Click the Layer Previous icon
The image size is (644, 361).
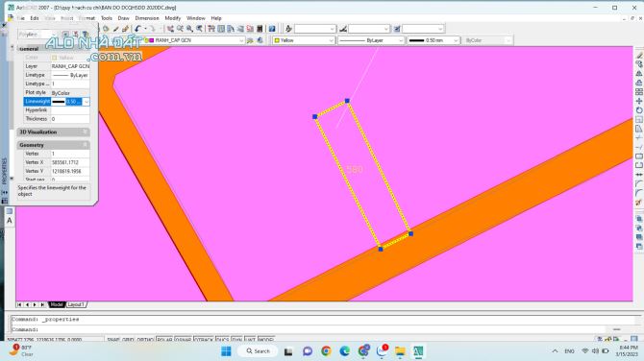pyautogui.click(x=260, y=40)
